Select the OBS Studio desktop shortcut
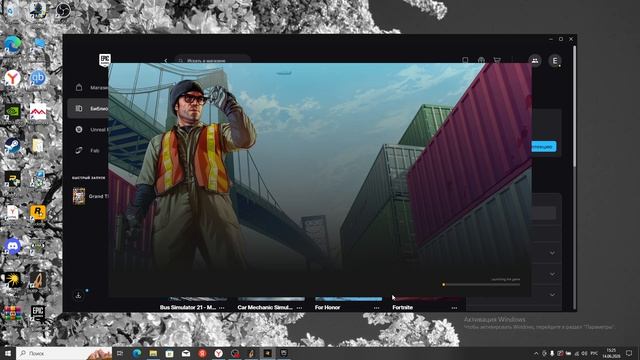Viewport: 640px width, 360px height. [63, 10]
